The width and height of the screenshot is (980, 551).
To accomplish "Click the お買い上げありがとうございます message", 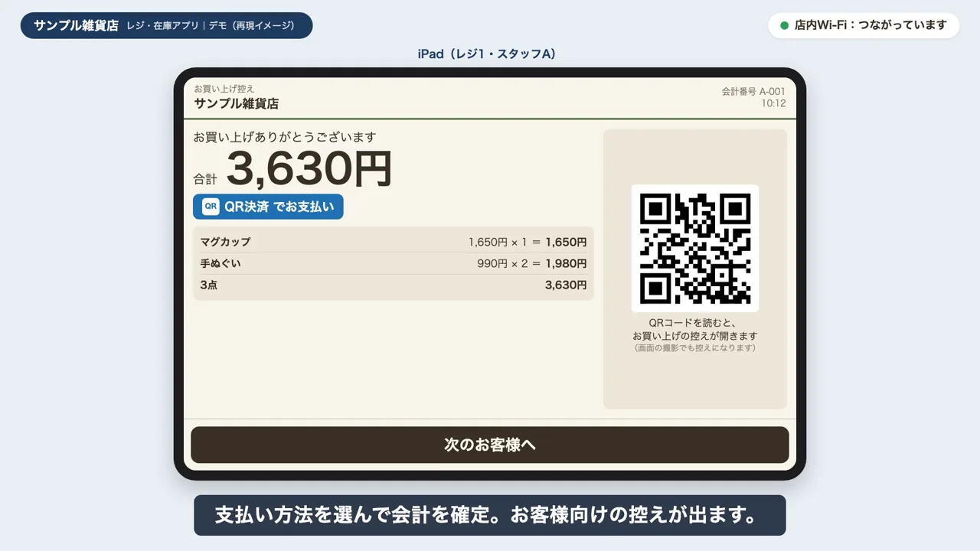I will 285,137.
